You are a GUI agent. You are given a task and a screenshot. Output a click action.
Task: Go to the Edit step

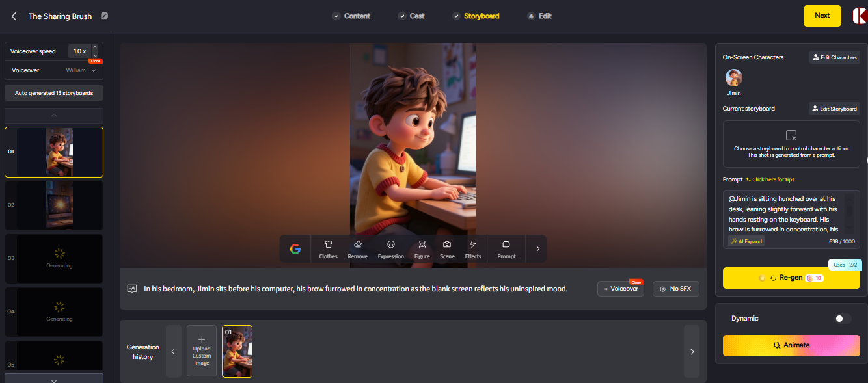click(539, 16)
